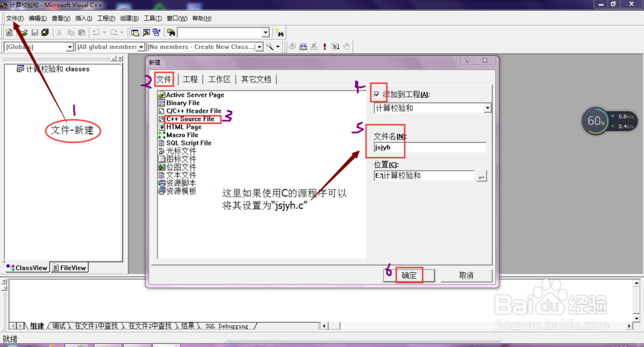
Task: Click the New Text File toolbar icon
Action: point(9,32)
